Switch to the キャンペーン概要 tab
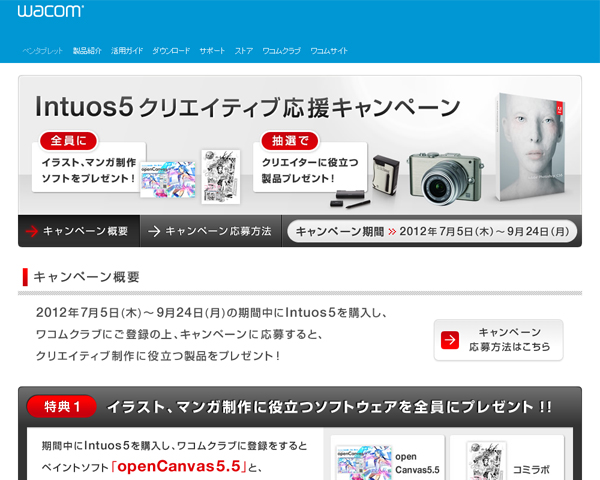The width and height of the screenshot is (600, 480). pos(79,231)
